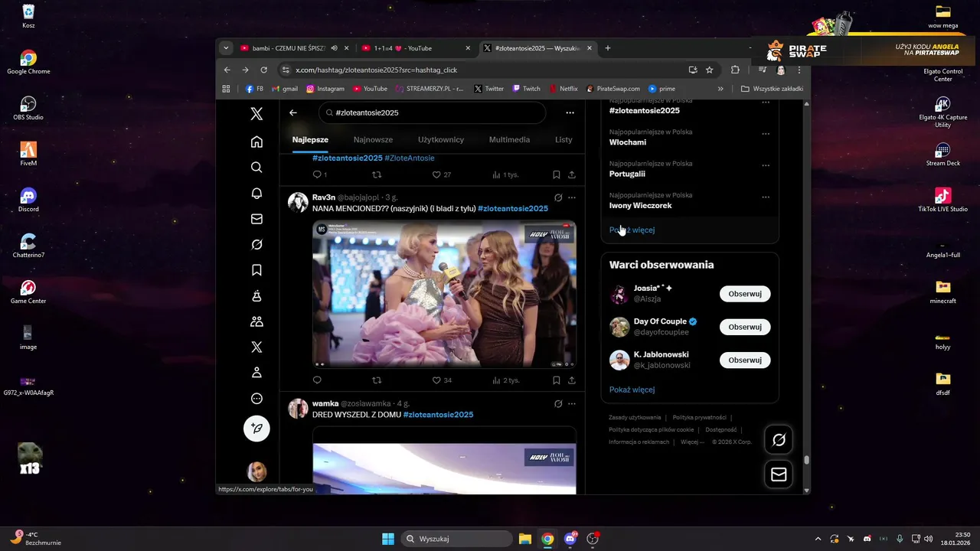
Task: Open view stats showing 2 tys.
Action: (505, 380)
